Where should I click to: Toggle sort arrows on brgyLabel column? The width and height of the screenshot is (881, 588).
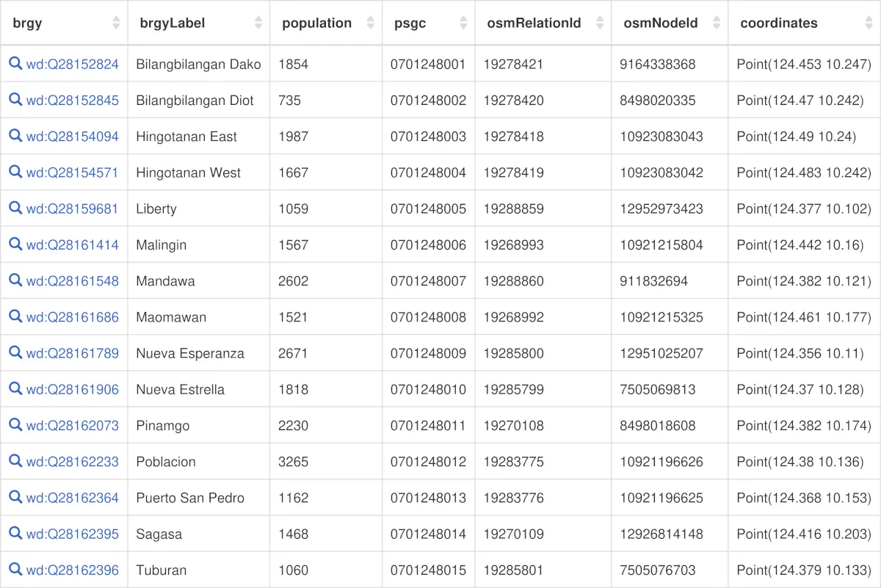(258, 23)
